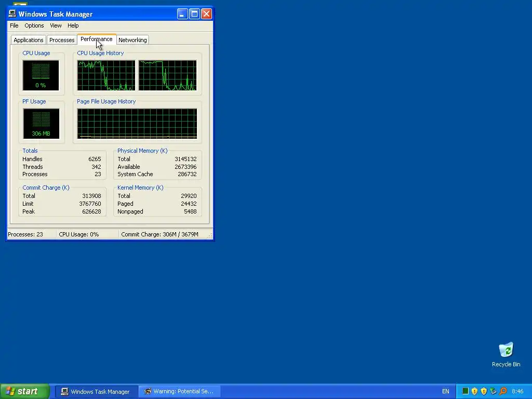532x399 pixels.
Task: Click Commit Charge peak value 626628
Action: coord(91,212)
